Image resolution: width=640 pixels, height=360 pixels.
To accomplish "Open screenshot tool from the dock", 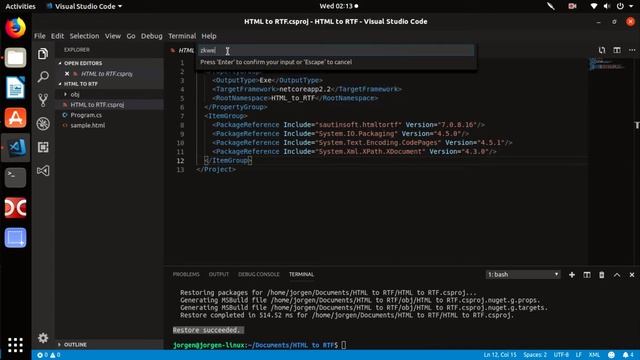I will pos(16,238).
